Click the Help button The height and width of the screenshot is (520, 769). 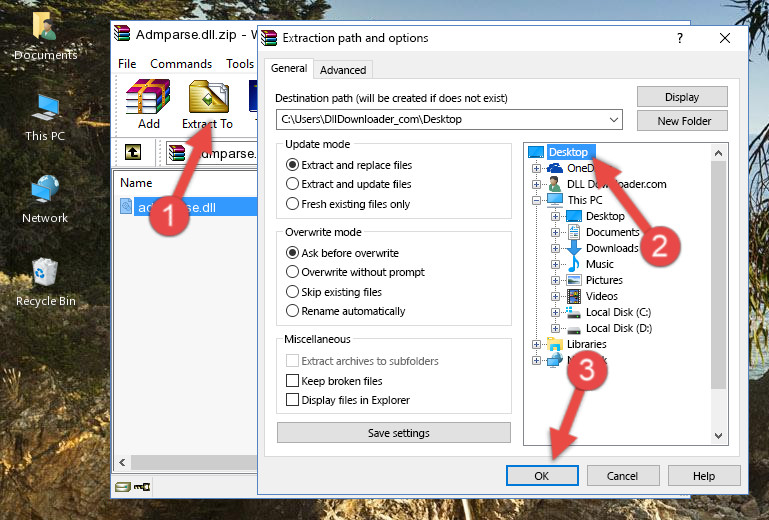tap(704, 475)
